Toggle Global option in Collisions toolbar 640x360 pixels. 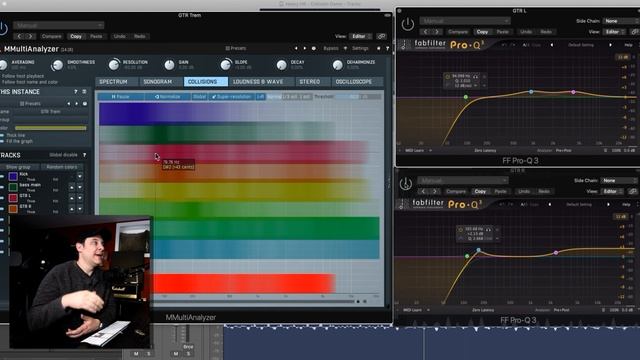tap(200, 97)
